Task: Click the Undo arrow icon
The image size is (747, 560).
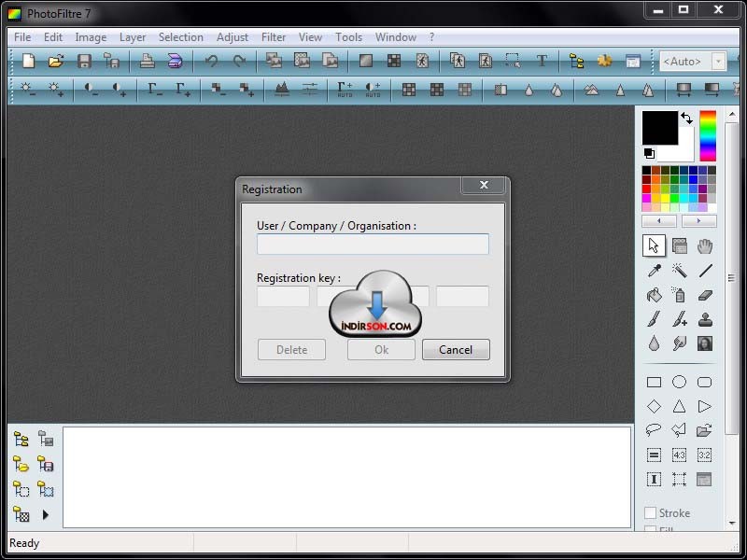Action: (212, 61)
